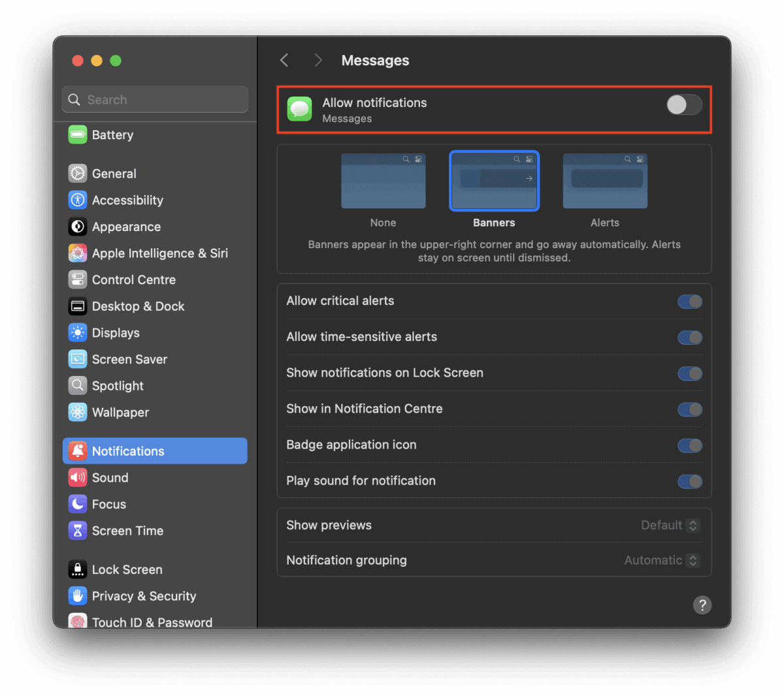
Task: Click the Notifications bell icon
Action: [x=78, y=451]
